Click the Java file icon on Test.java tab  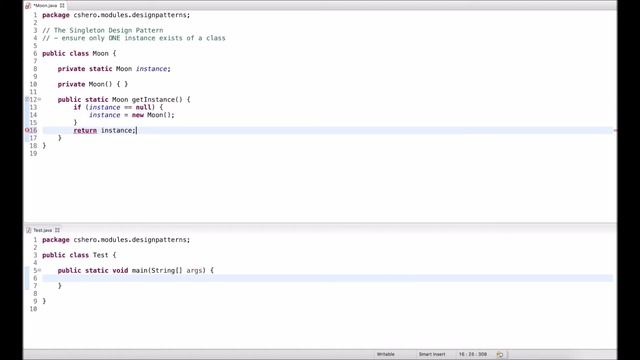pyautogui.click(x=29, y=230)
